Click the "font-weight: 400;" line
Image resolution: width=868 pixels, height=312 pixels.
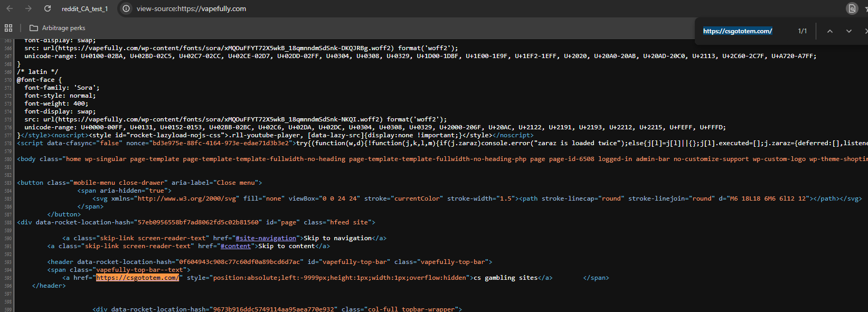56,103
